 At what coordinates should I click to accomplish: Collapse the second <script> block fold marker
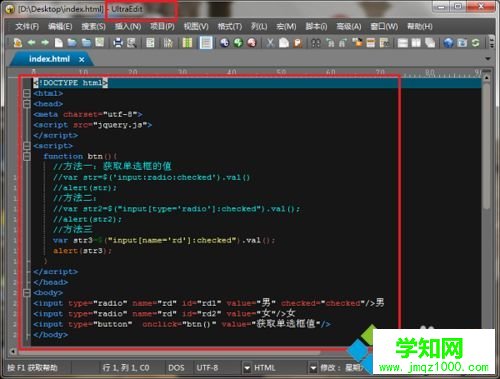tap(27, 146)
